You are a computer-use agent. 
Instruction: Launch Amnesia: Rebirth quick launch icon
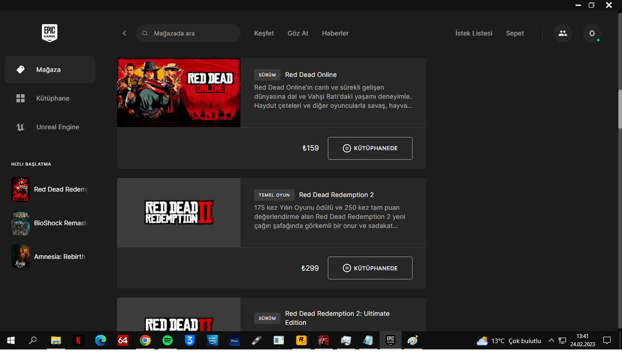(20, 257)
